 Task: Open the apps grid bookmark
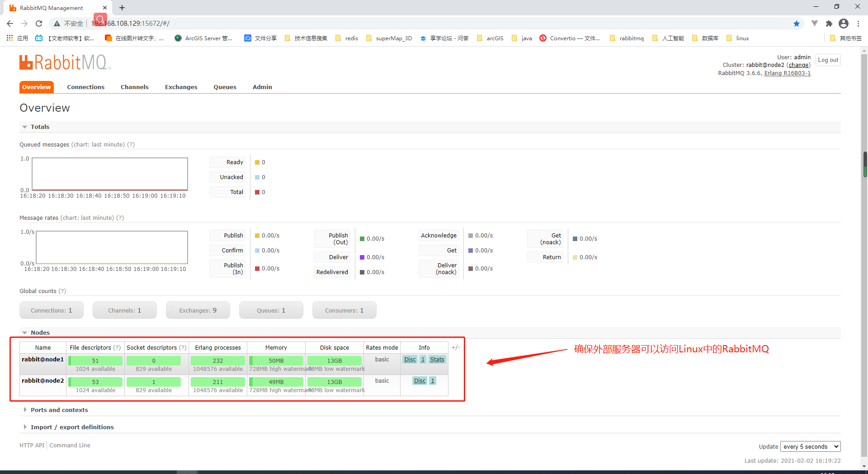coord(17,38)
